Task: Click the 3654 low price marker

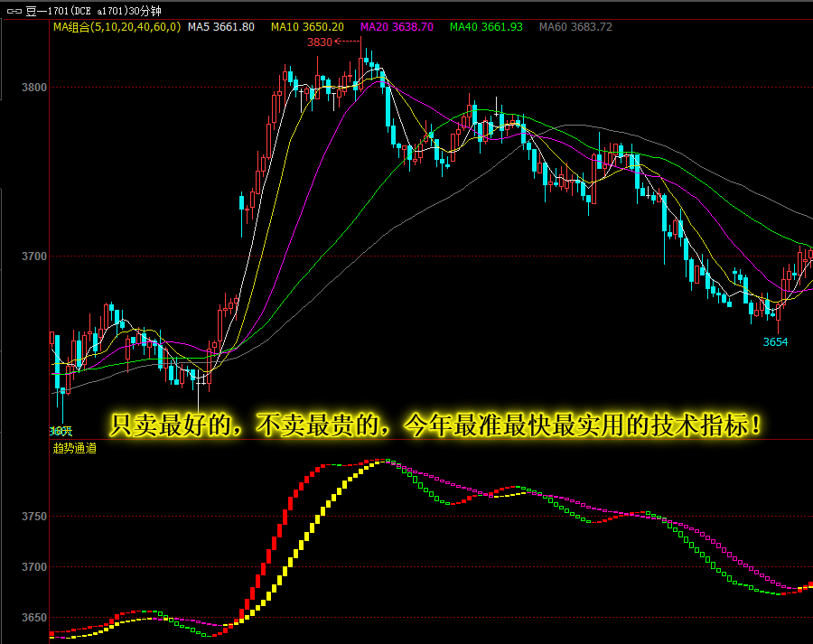Action: (x=775, y=342)
